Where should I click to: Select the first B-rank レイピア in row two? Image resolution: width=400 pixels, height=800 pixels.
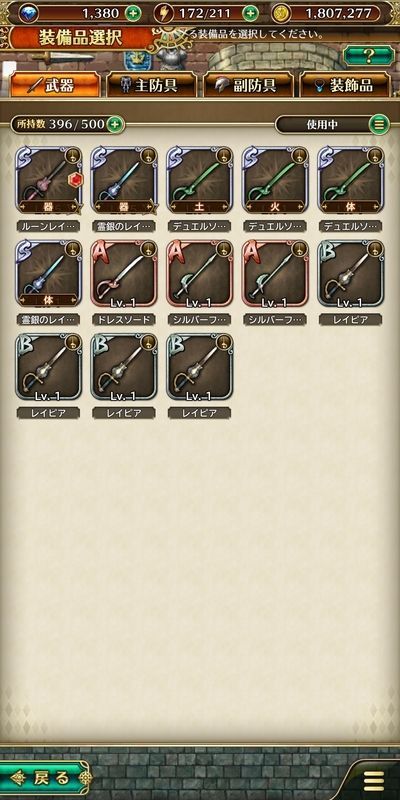click(x=351, y=274)
